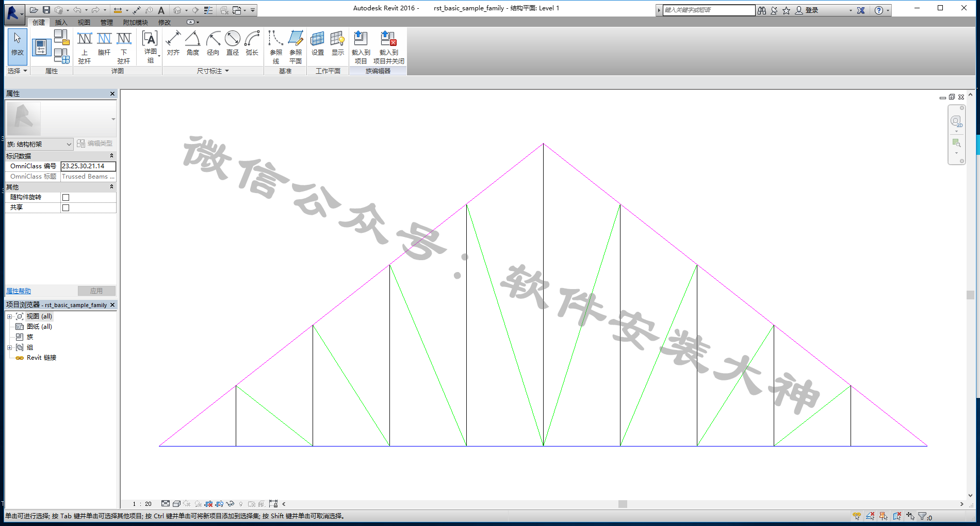Image resolution: width=980 pixels, height=526 pixels.
Task: Select the 下弦杆 bottom chord tool
Action: click(124, 46)
